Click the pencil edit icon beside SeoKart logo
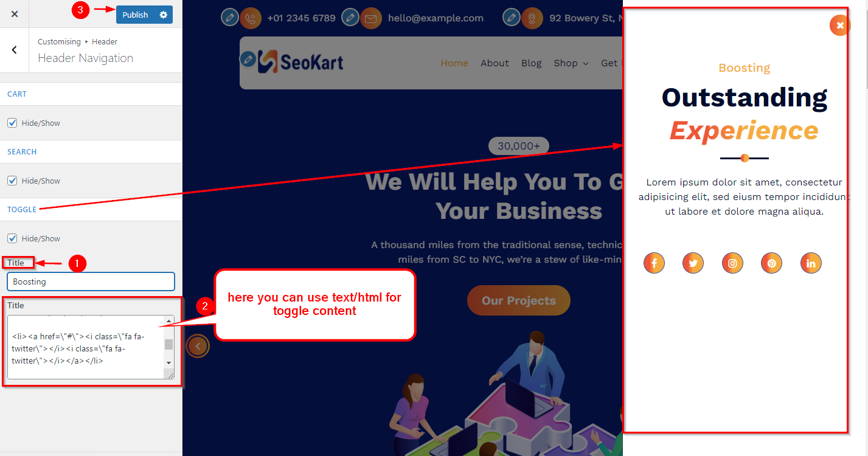 click(x=248, y=59)
